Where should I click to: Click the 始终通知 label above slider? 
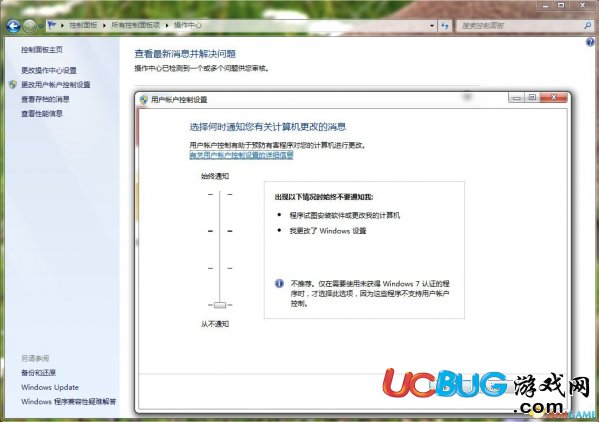(x=215, y=176)
